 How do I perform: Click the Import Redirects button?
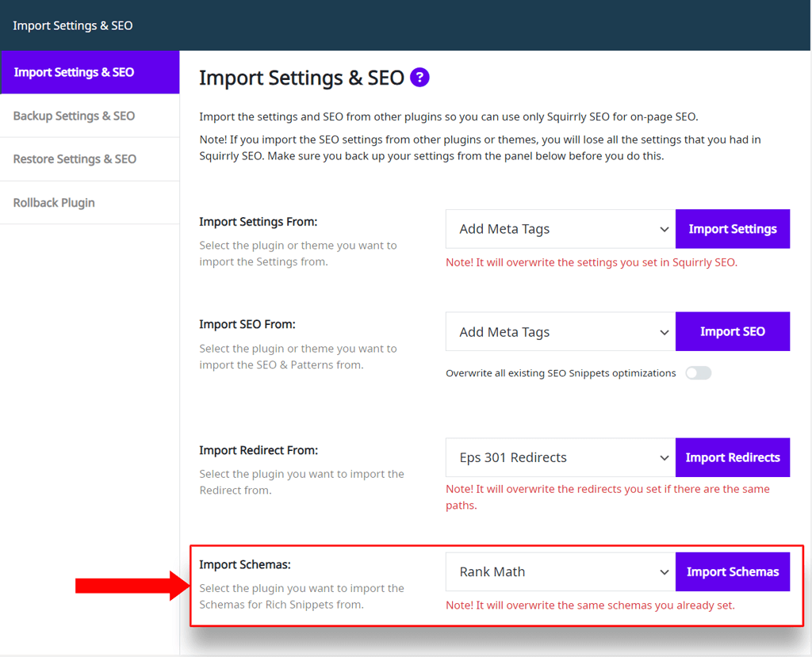pyautogui.click(x=733, y=457)
